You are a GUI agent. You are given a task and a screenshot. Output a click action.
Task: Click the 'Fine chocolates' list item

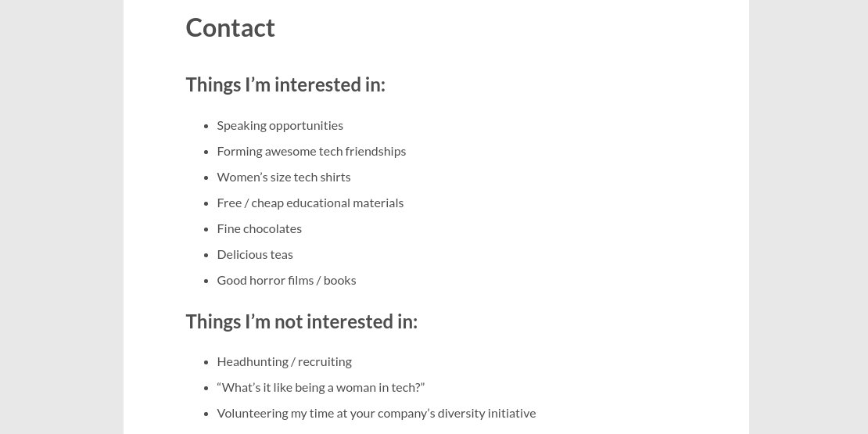[x=259, y=228]
